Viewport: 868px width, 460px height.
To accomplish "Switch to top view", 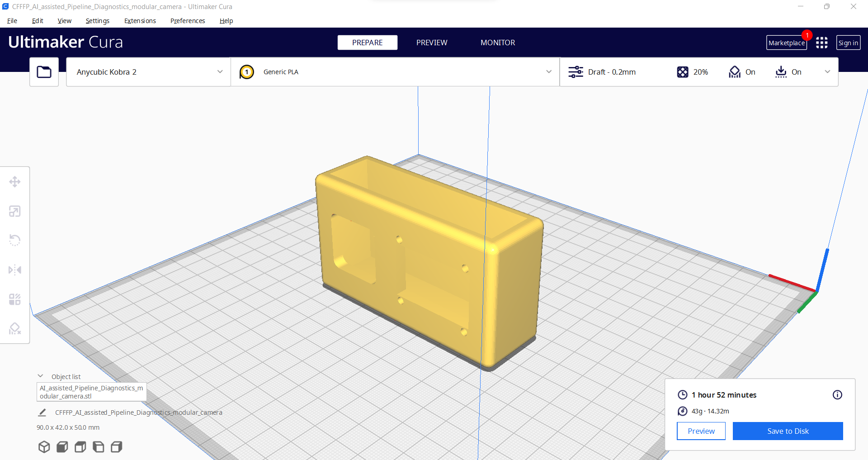I will (x=80, y=447).
